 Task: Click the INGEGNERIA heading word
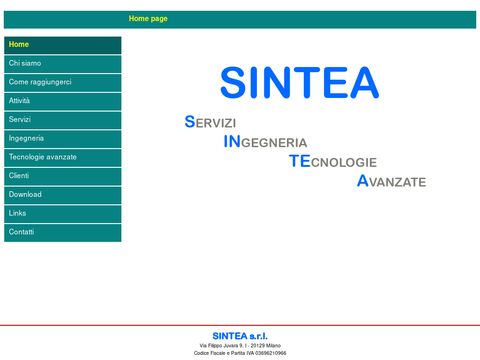265,142
